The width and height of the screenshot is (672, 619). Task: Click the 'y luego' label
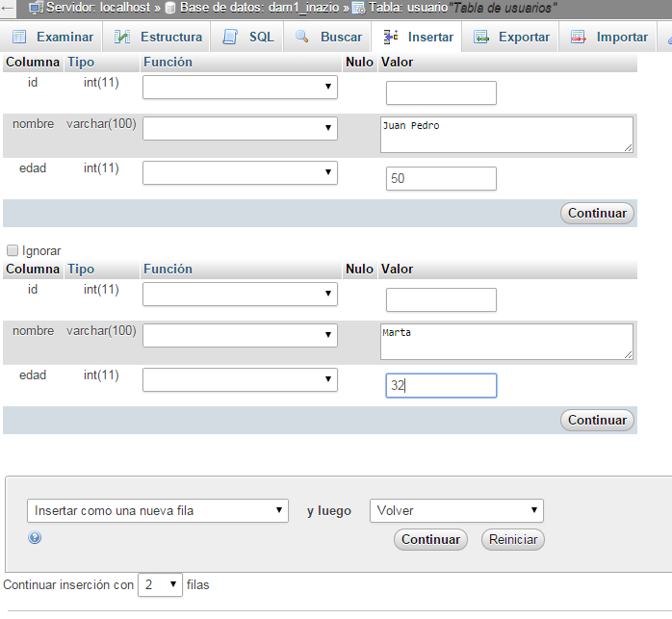click(329, 511)
